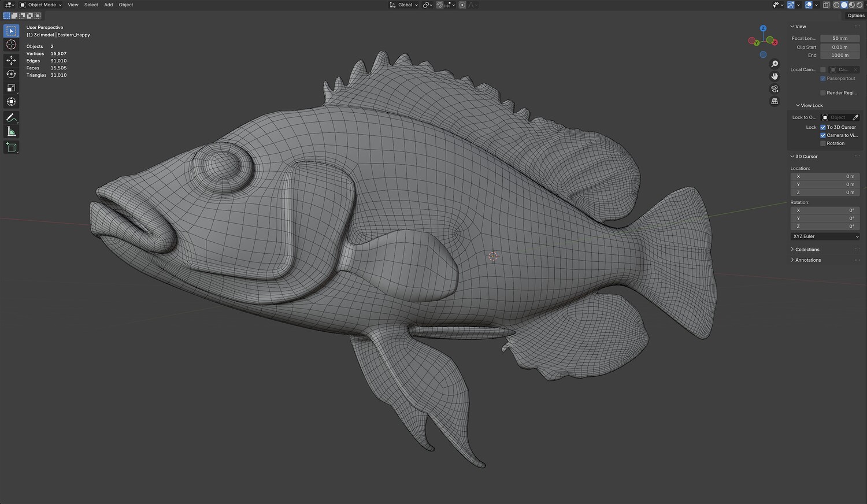The width and height of the screenshot is (867, 504).
Task: Open the proportional editing falloff dropdown
Action: point(473,5)
